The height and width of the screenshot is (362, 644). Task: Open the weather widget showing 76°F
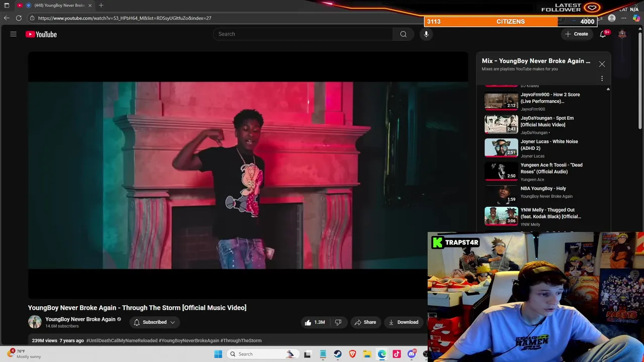click(x=24, y=354)
